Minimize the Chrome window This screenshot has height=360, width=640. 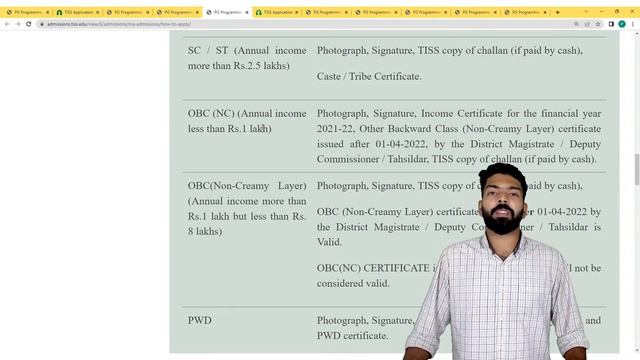tap(602, 12)
